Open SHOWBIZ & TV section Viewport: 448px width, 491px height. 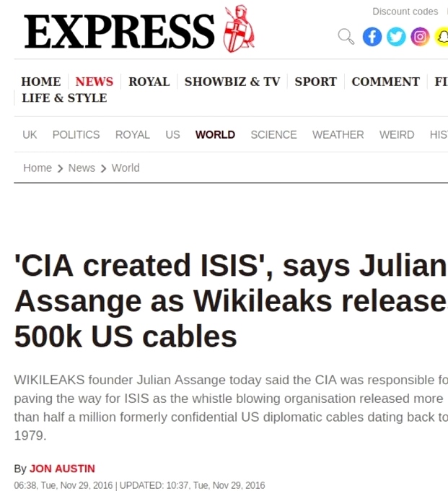pos(232,82)
